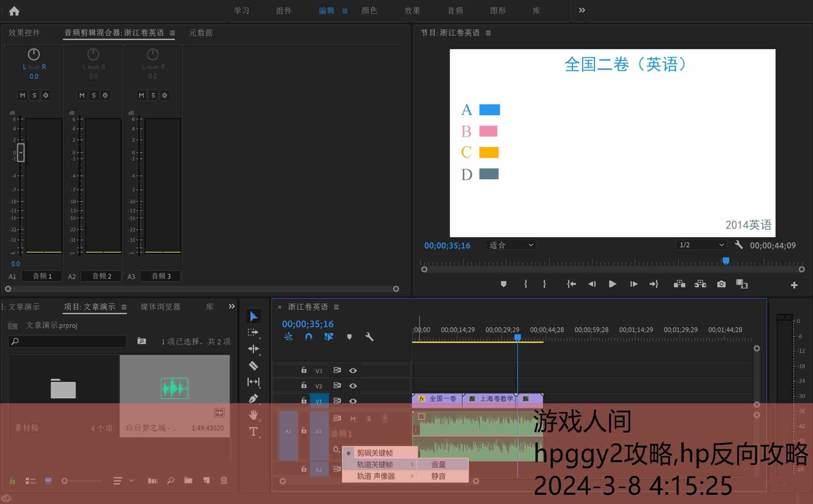Open timeline wrench display settings

coord(369,337)
